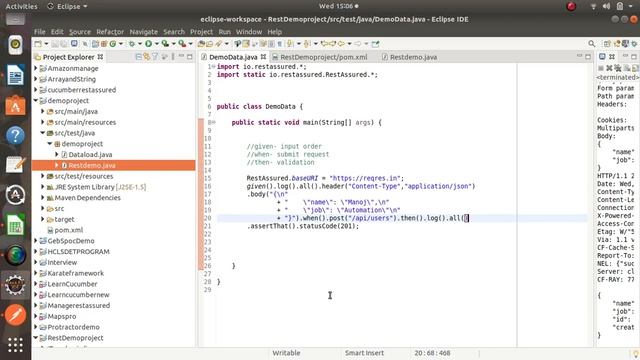Collapse the src/test/java folder node
The width and height of the screenshot is (640, 360).
click(42, 133)
